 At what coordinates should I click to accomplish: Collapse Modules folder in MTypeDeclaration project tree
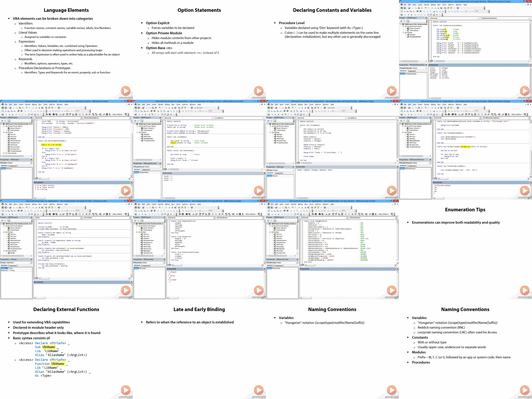403,33
